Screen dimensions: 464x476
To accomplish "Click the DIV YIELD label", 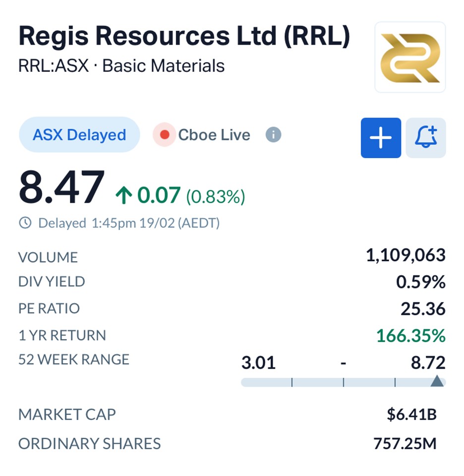I will (x=52, y=282).
